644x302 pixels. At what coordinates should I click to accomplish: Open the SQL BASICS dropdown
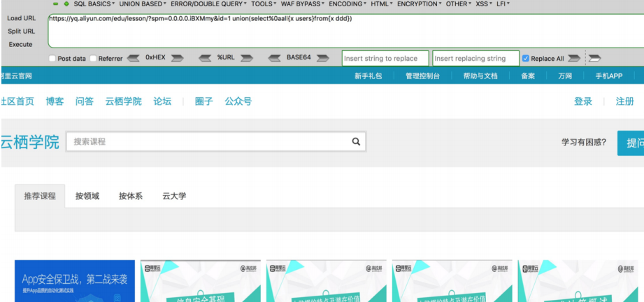(x=94, y=4)
